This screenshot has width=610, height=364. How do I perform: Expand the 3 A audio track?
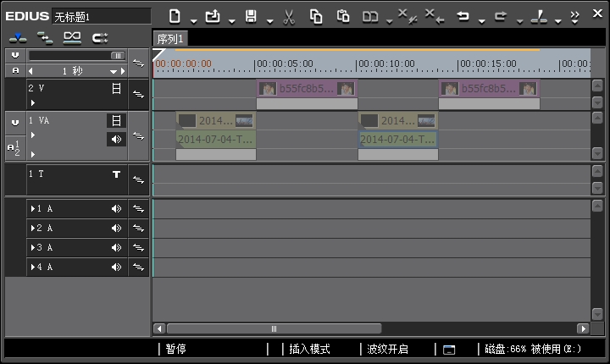pyautogui.click(x=33, y=248)
